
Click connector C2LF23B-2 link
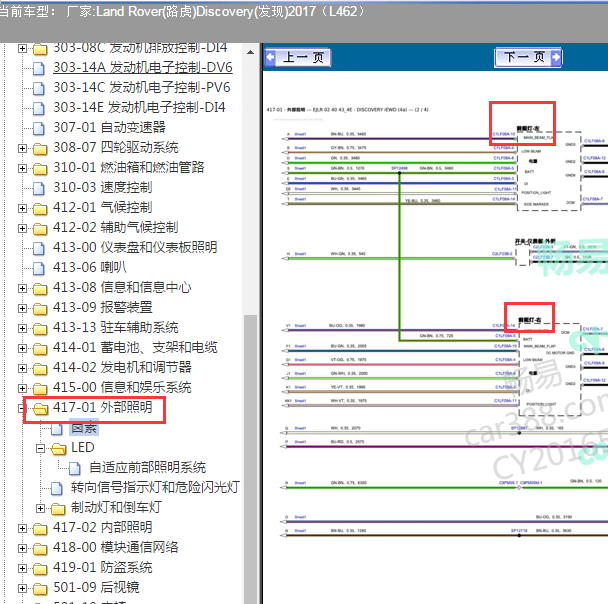[502, 254]
